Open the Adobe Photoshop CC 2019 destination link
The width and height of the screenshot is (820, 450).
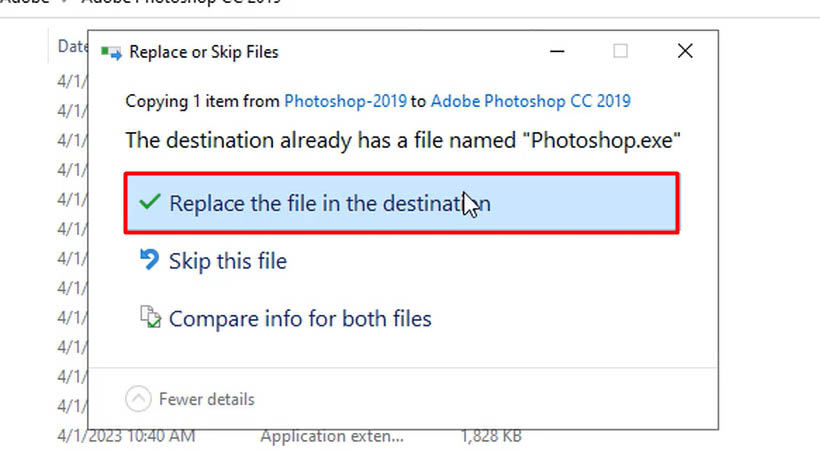coord(531,101)
